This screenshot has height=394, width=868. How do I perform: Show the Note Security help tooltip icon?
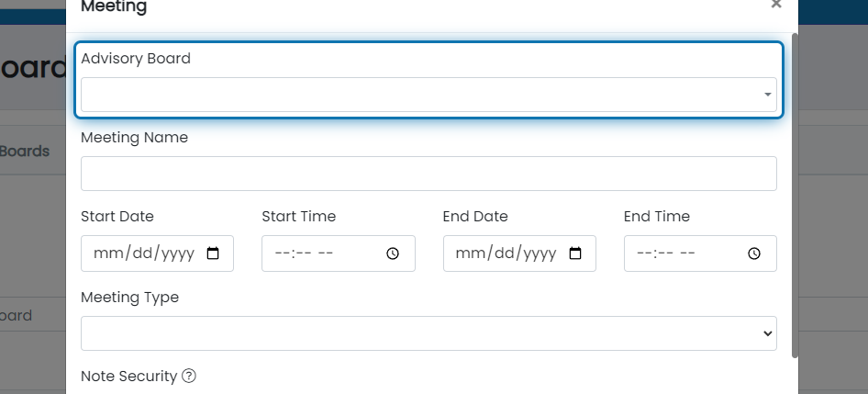pyautogui.click(x=189, y=376)
